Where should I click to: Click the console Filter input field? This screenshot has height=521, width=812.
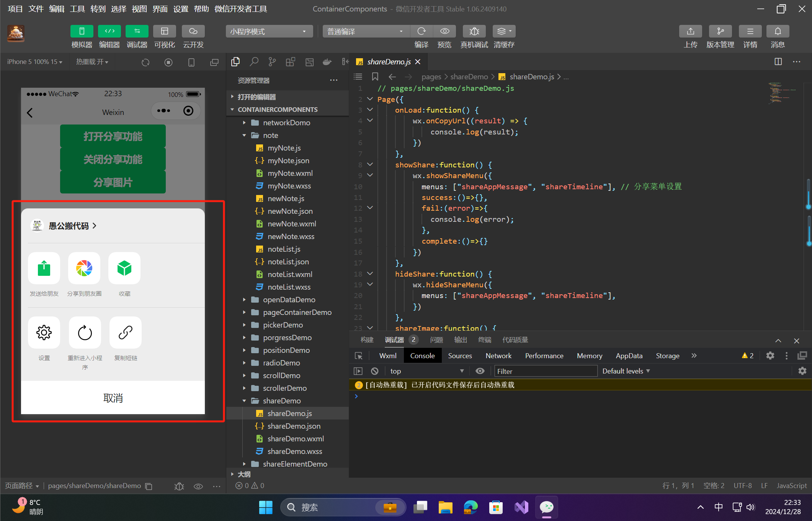pyautogui.click(x=546, y=371)
